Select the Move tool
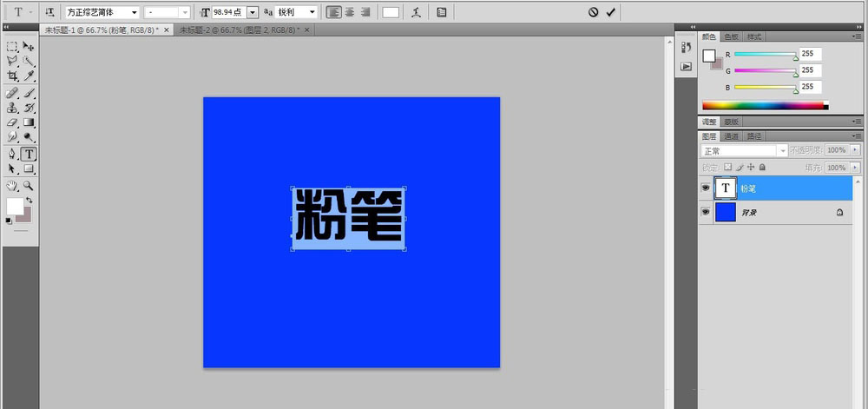 29,47
